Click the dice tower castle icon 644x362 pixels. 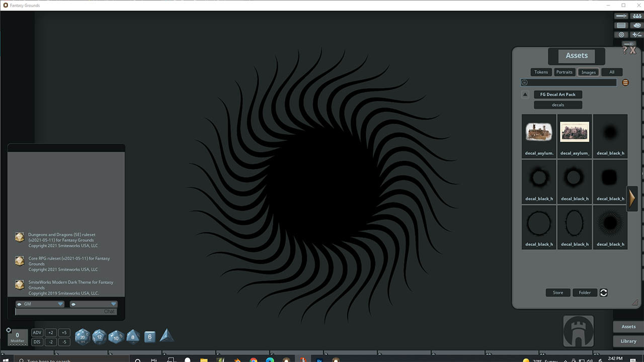click(578, 331)
